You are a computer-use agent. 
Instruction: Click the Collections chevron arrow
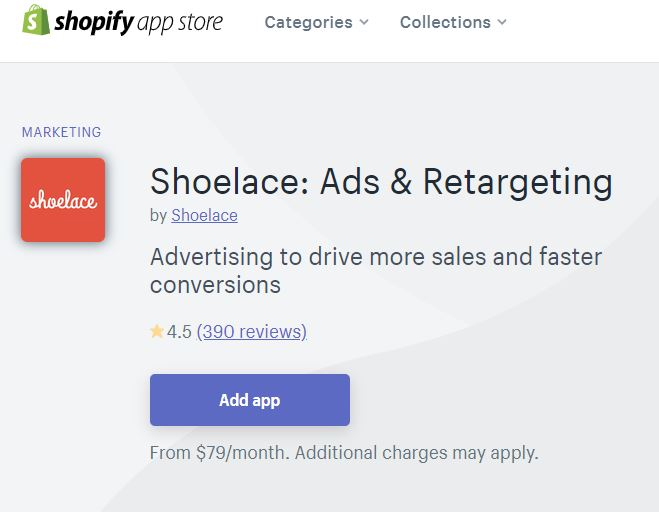[x=501, y=22]
